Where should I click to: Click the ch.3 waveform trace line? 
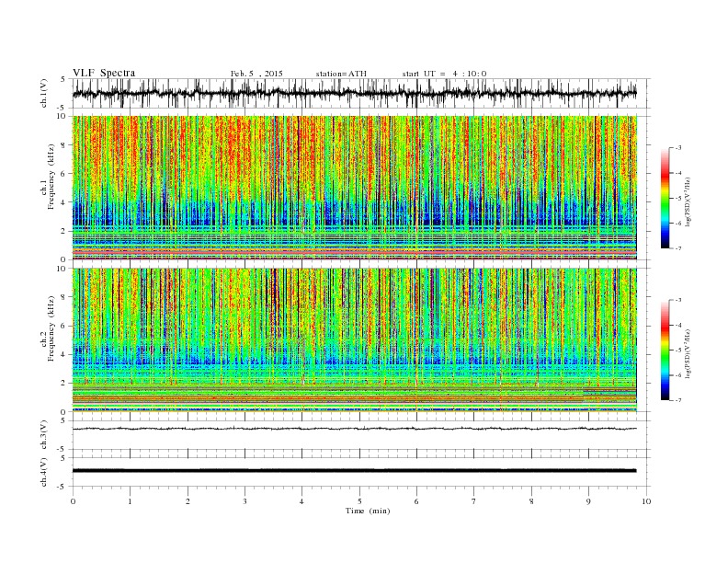pyautogui.click(x=354, y=429)
